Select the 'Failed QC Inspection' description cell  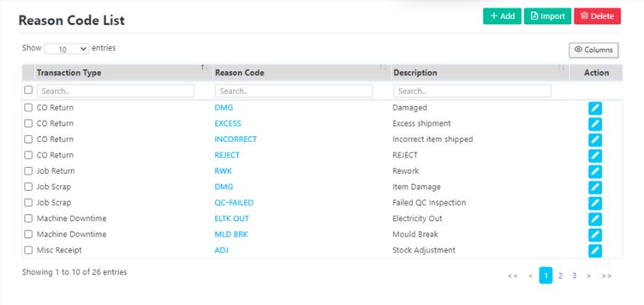pos(429,202)
